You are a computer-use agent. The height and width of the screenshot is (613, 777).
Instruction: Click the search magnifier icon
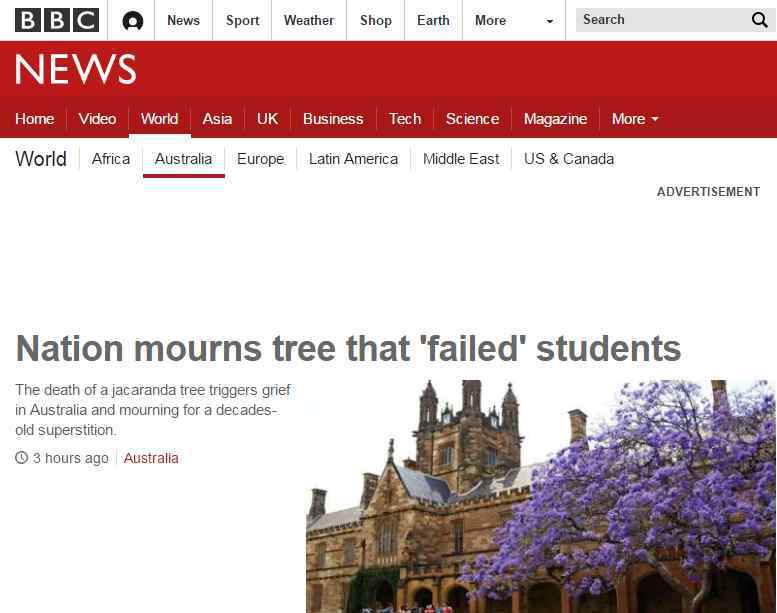(759, 20)
